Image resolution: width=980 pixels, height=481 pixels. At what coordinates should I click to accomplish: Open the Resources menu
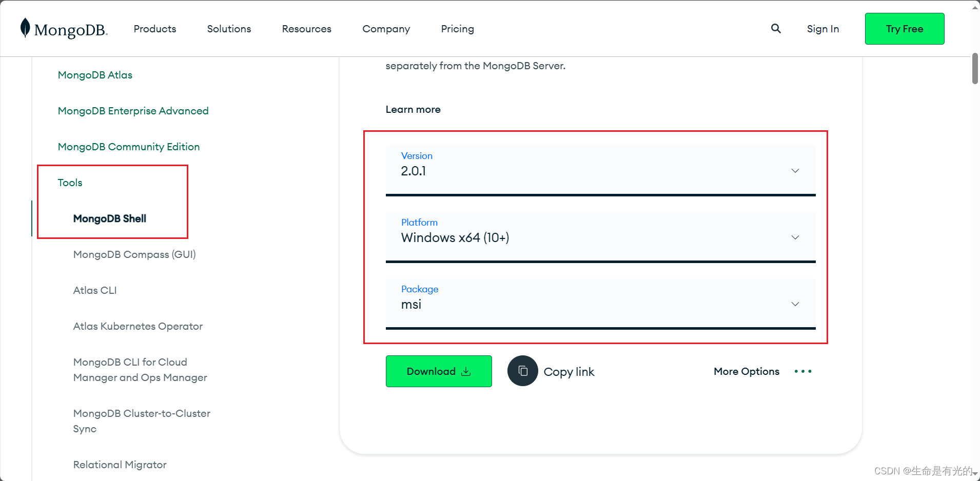(x=307, y=29)
